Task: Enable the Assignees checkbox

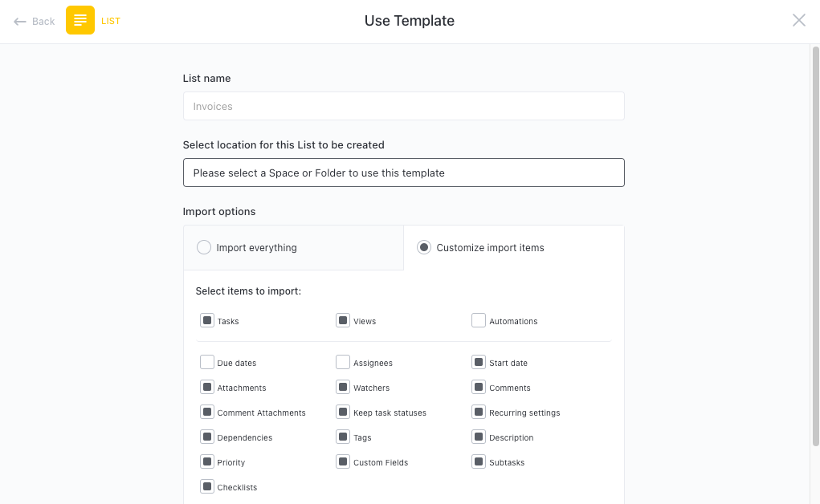Action: click(x=343, y=362)
